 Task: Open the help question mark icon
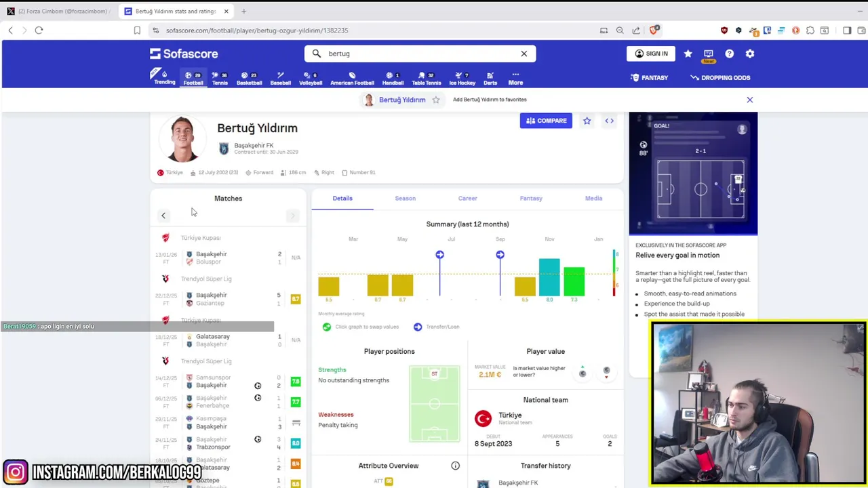click(729, 54)
